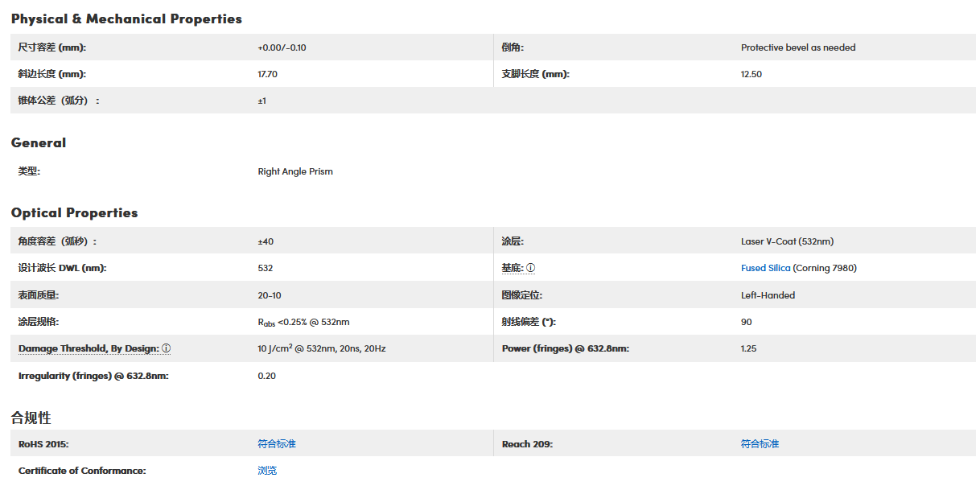Click the 表面质量 label
Screen dimensions: 980x490
pyautogui.click(x=39, y=295)
